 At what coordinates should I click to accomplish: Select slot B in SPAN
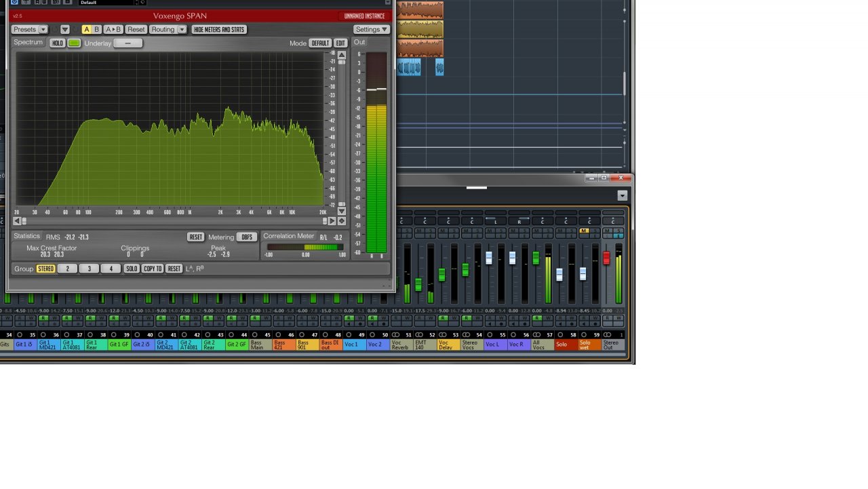[96, 30]
